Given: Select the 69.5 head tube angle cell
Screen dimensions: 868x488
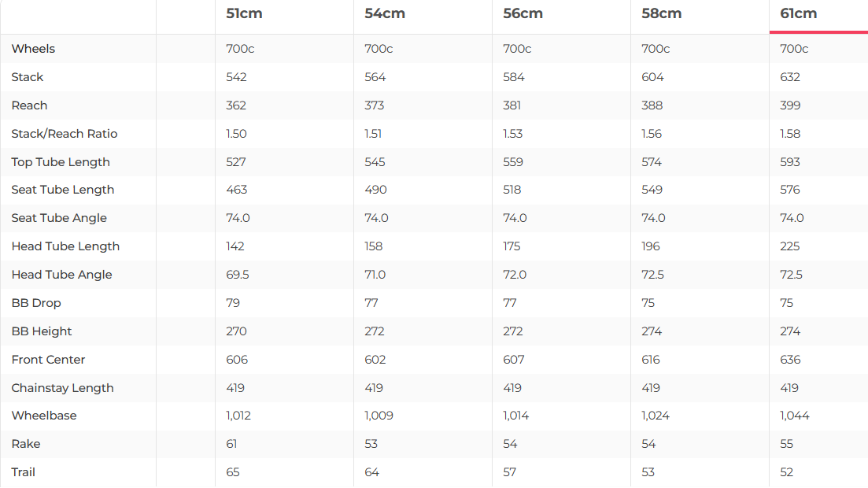Looking at the screenshot, I should 238,275.
